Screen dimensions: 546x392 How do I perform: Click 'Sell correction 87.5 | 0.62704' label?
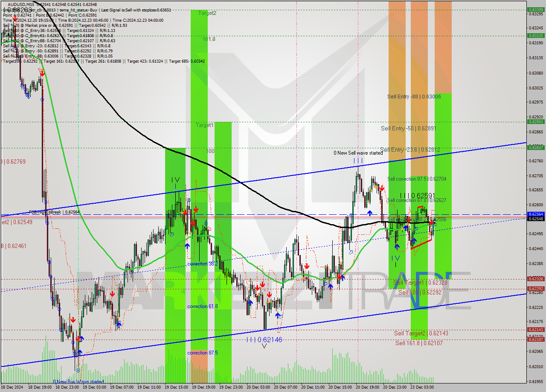pyautogui.click(x=417, y=179)
